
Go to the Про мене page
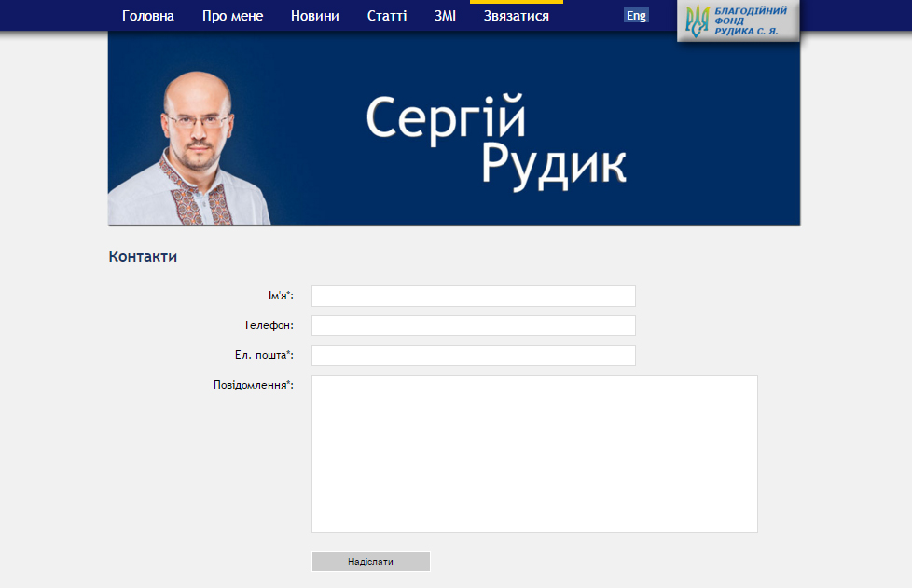pyautogui.click(x=232, y=16)
